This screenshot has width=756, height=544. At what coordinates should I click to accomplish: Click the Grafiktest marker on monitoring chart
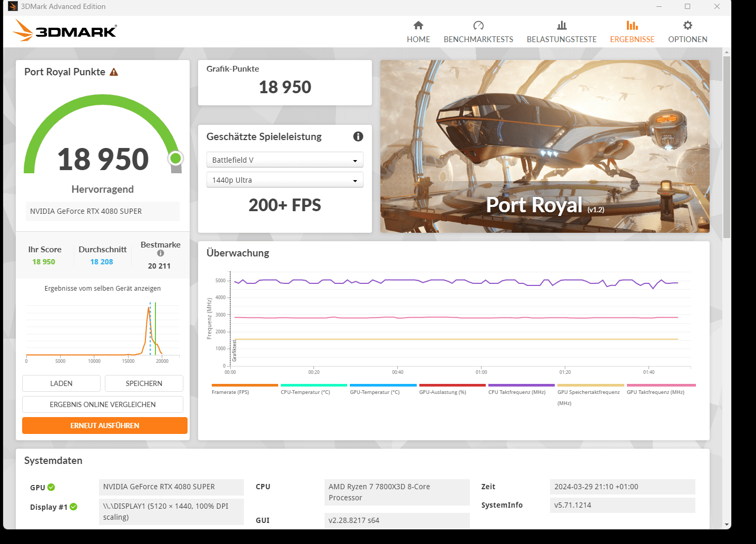click(x=234, y=350)
